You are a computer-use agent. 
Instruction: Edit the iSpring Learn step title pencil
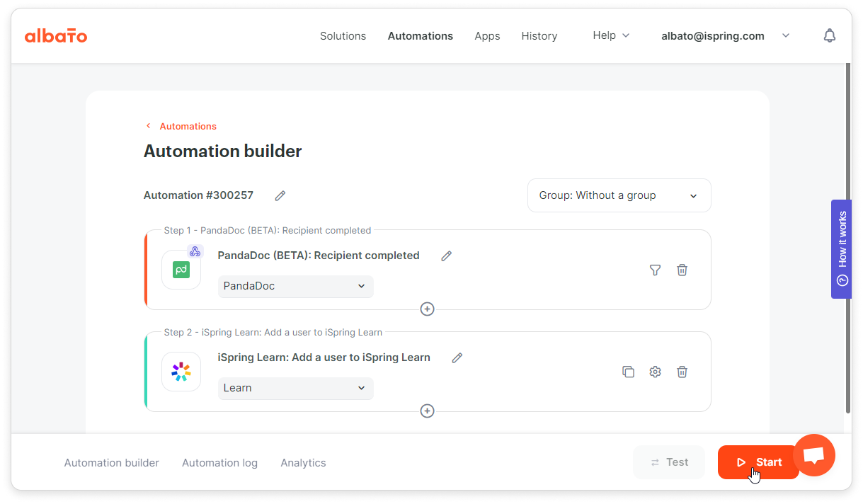click(x=457, y=357)
